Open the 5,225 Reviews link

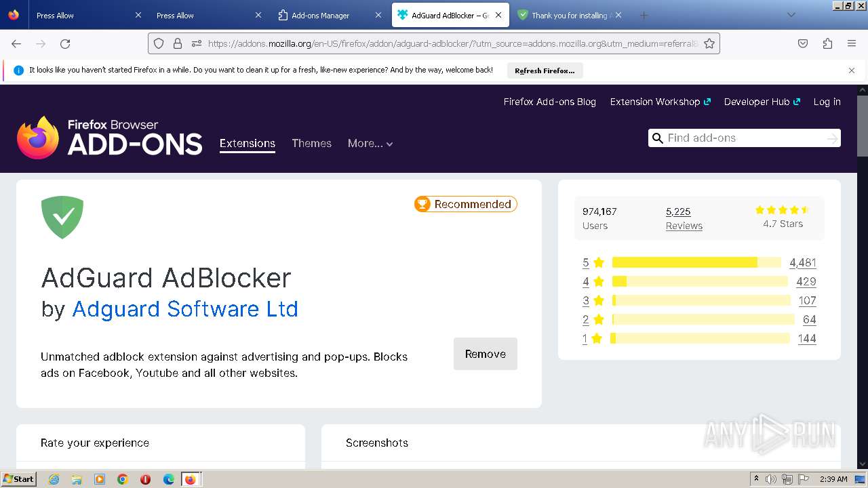(x=684, y=218)
